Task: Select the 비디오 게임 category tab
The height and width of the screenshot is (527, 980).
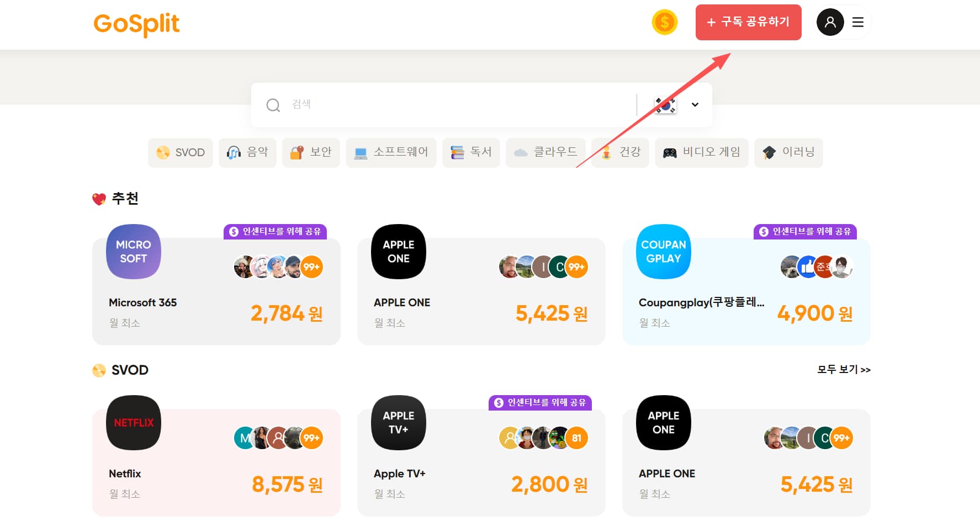Action: [702, 152]
